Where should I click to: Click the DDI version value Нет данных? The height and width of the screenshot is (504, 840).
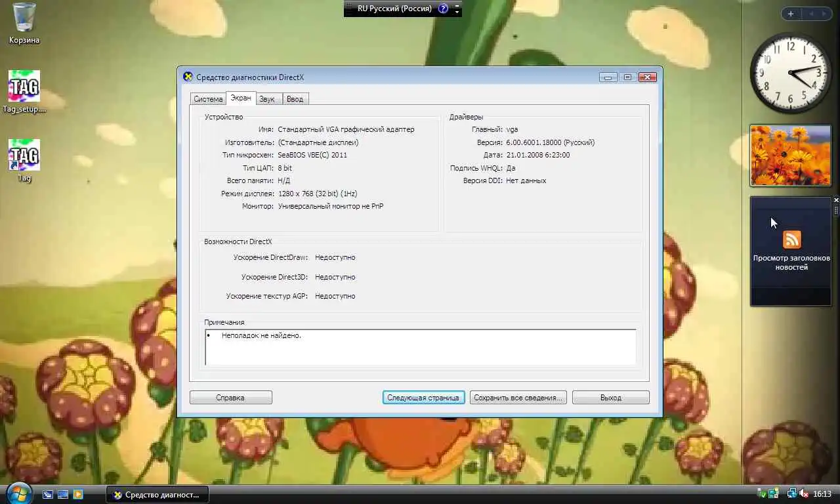point(526,181)
